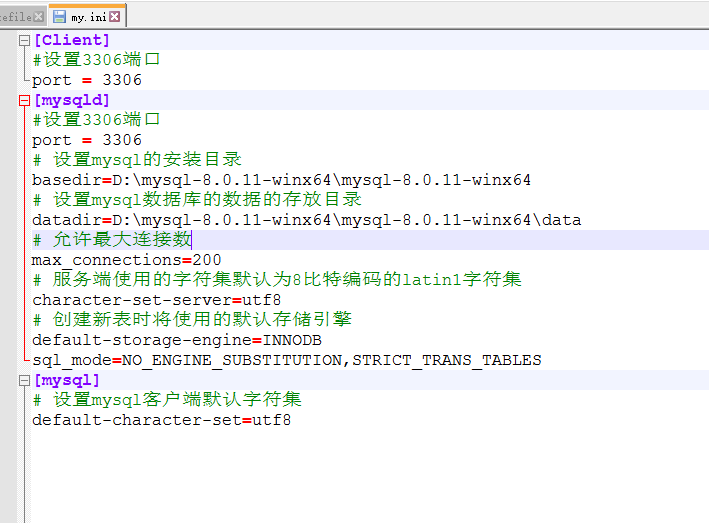
Task: Click the comment # 设置mysql数据库的数据的存放目录
Action: tap(197, 199)
